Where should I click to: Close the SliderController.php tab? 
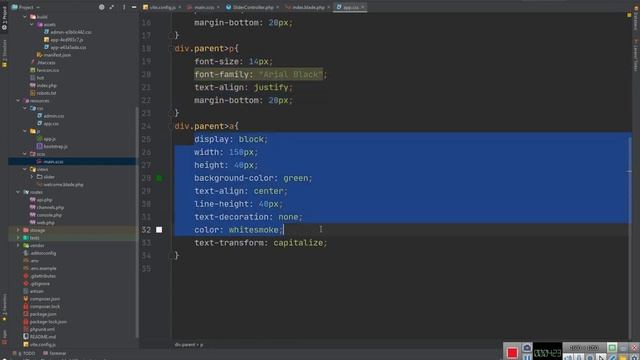point(278,7)
